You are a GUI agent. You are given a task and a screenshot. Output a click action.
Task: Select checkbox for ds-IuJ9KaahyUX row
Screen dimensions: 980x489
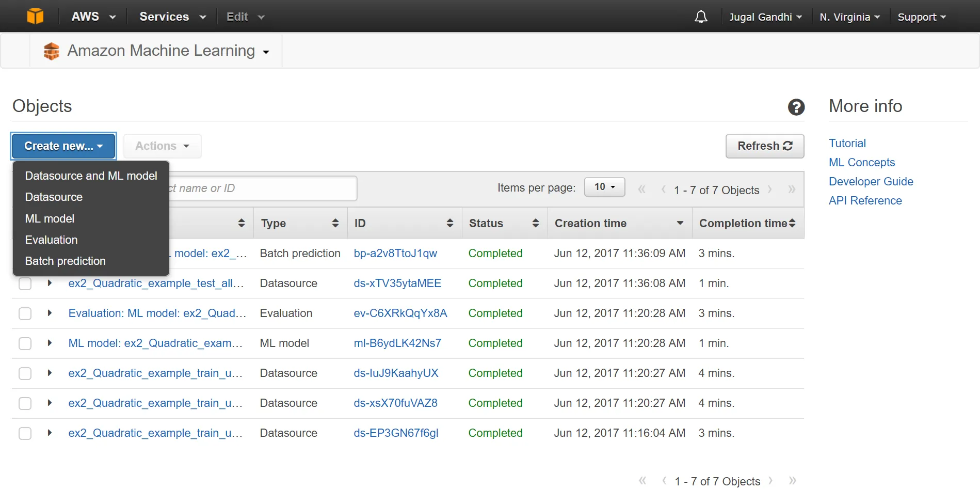(25, 373)
